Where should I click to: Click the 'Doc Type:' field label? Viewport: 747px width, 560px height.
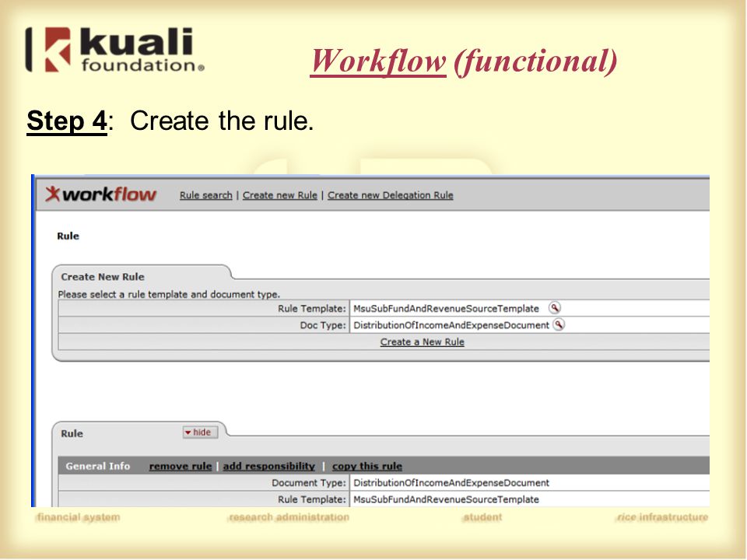pos(322,325)
